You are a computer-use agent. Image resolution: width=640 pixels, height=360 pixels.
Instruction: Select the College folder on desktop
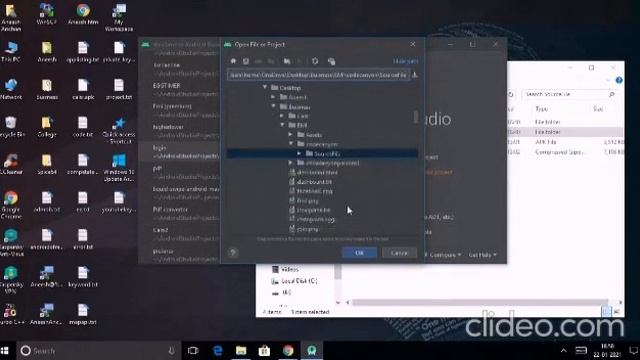click(47, 127)
